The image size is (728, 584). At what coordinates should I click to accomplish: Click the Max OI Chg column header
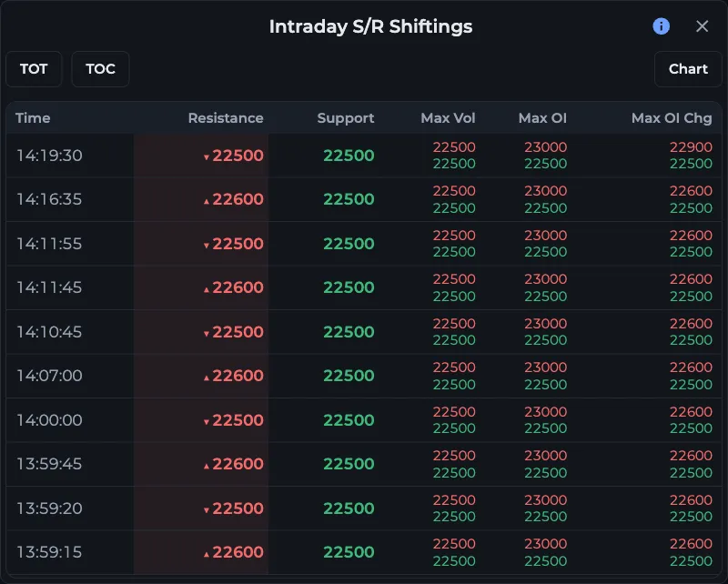point(672,118)
